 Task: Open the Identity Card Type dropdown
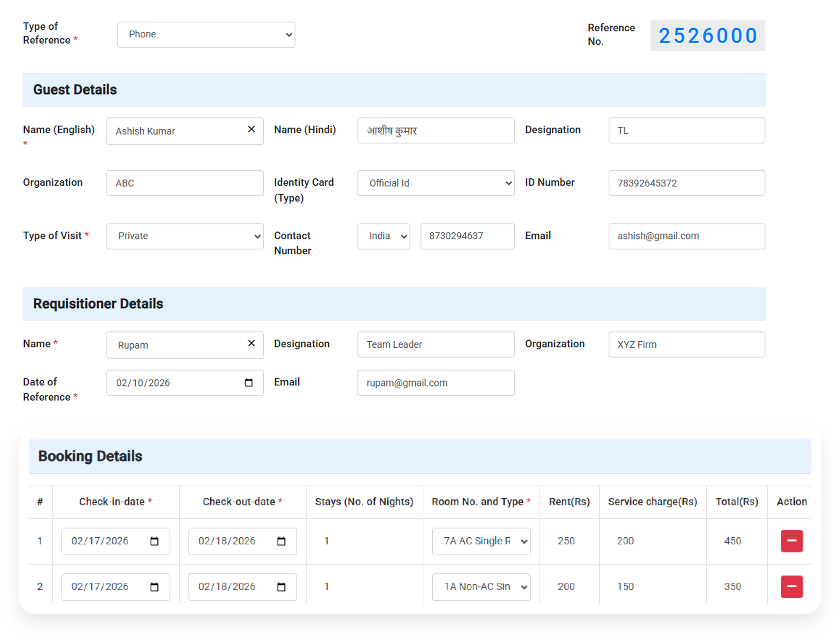pos(436,183)
